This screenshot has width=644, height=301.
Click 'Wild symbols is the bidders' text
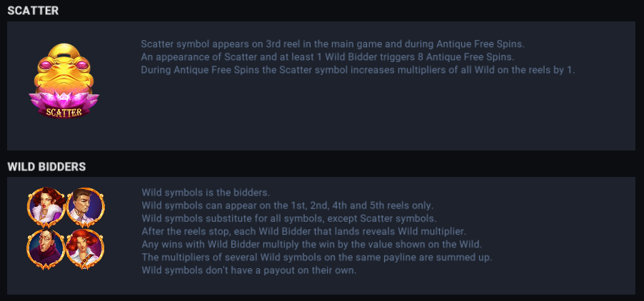(x=205, y=193)
